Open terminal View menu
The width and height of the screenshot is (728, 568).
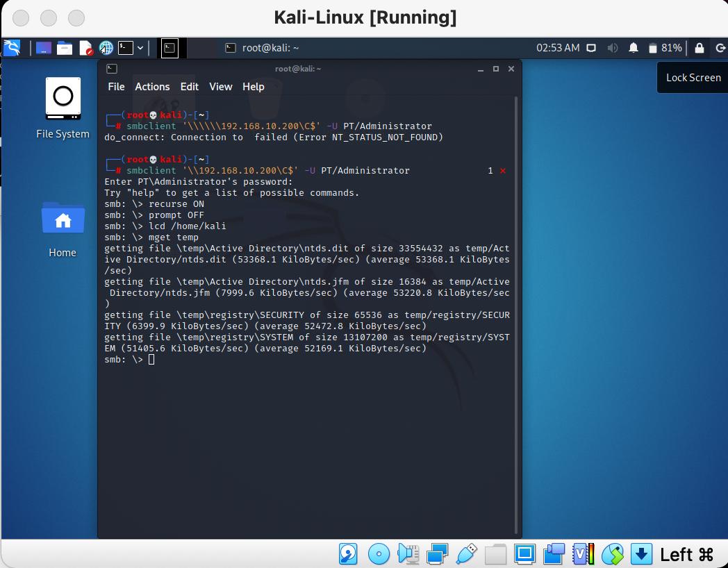pyautogui.click(x=220, y=87)
